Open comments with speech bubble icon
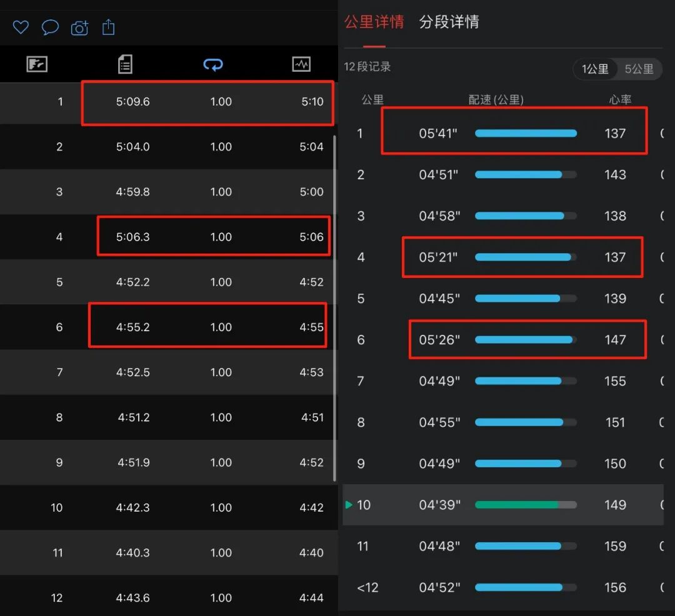 [x=50, y=27]
